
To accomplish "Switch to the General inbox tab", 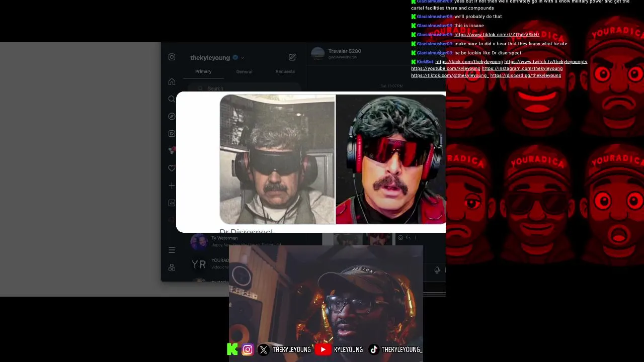I will (244, 71).
